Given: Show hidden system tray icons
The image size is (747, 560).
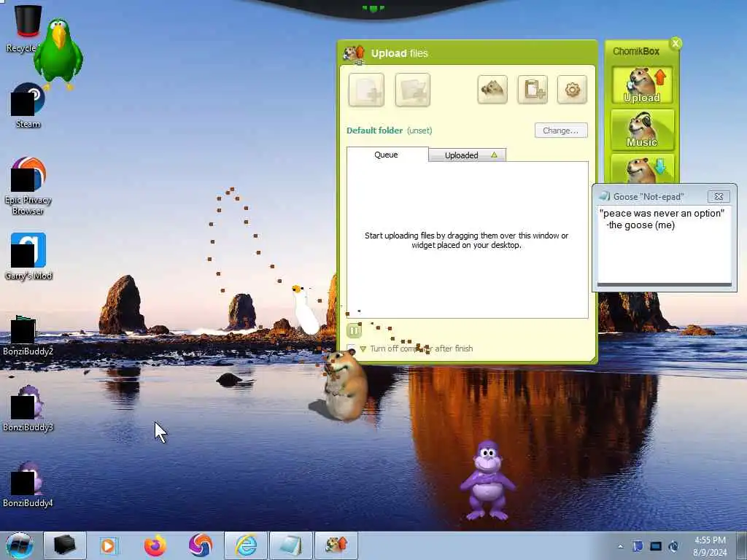Looking at the screenshot, I should (620, 547).
